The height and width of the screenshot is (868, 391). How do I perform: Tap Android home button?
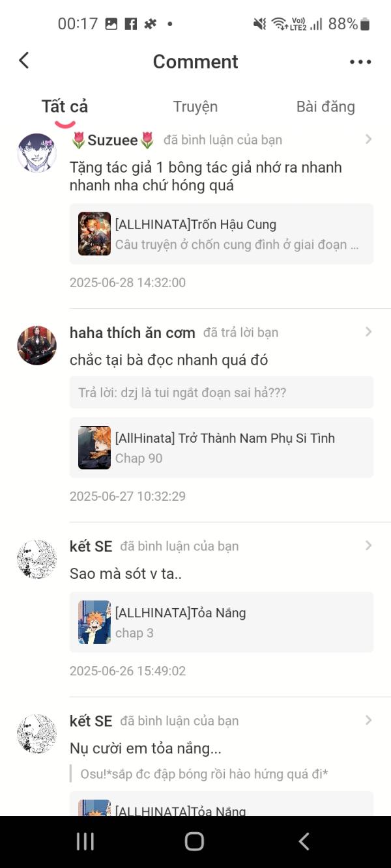194,841
